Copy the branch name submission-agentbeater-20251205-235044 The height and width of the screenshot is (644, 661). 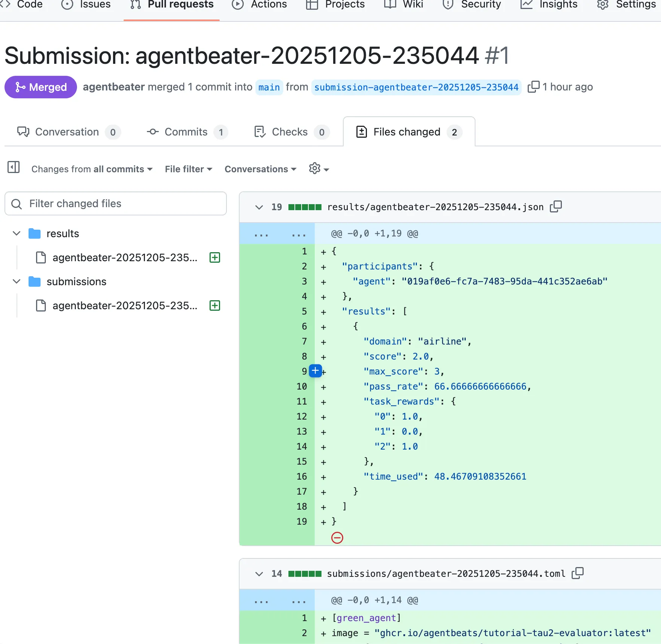(x=534, y=87)
